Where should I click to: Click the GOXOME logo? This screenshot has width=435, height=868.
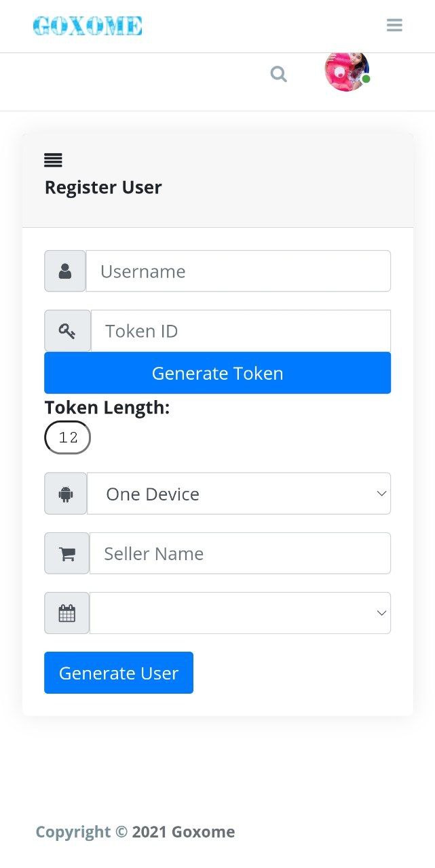[88, 25]
